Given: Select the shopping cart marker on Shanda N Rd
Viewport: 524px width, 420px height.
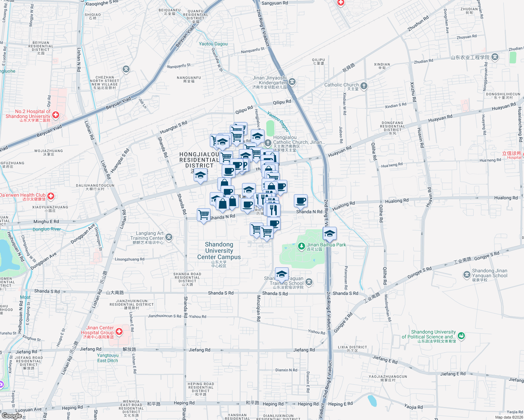Looking at the screenshot, I should [x=204, y=214].
